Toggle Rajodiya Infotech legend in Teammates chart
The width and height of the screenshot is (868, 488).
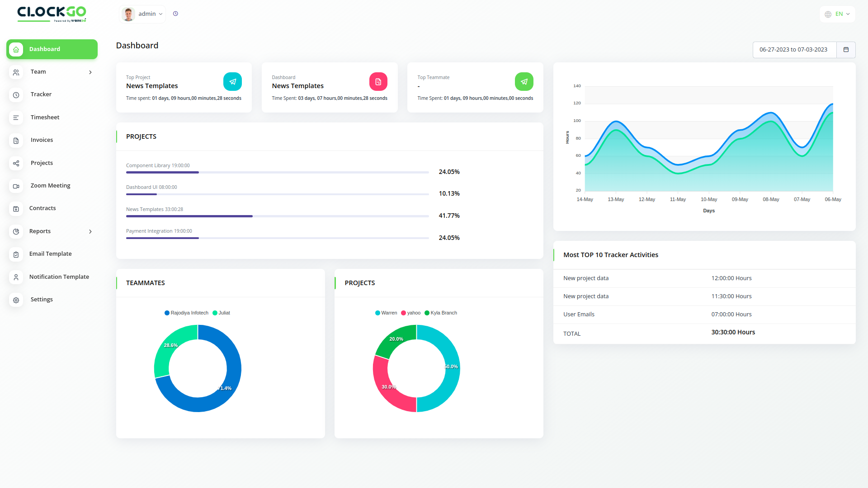click(x=186, y=313)
